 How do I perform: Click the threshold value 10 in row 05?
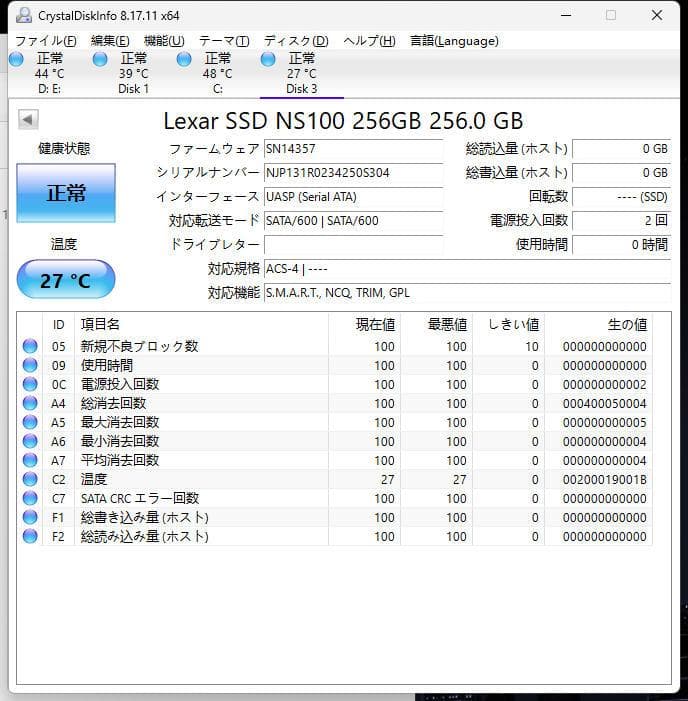pos(532,346)
